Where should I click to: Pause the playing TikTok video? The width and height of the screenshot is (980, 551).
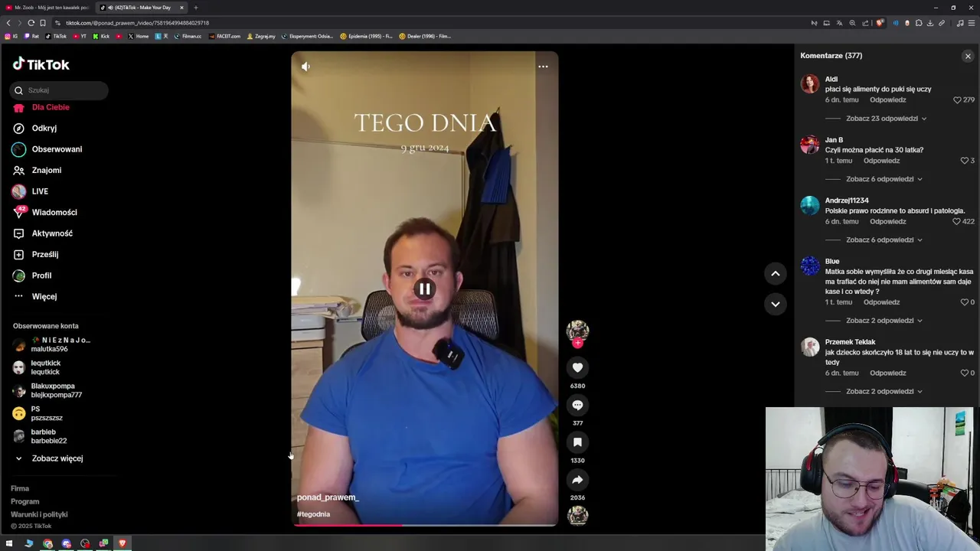[424, 289]
